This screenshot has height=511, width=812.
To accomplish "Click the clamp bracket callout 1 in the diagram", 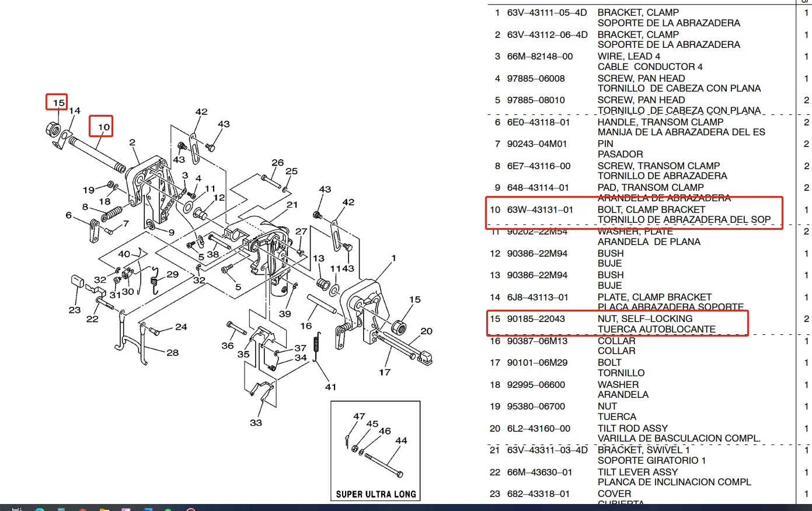I will click(394, 258).
